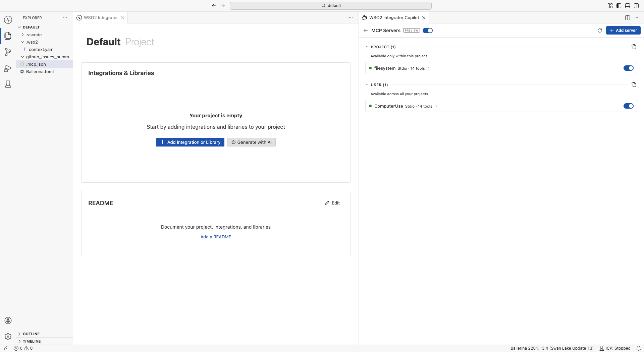Image resolution: width=644 pixels, height=352 pixels.
Task: Close the WSO2 Integrator Copilot tab
Action: [424, 18]
